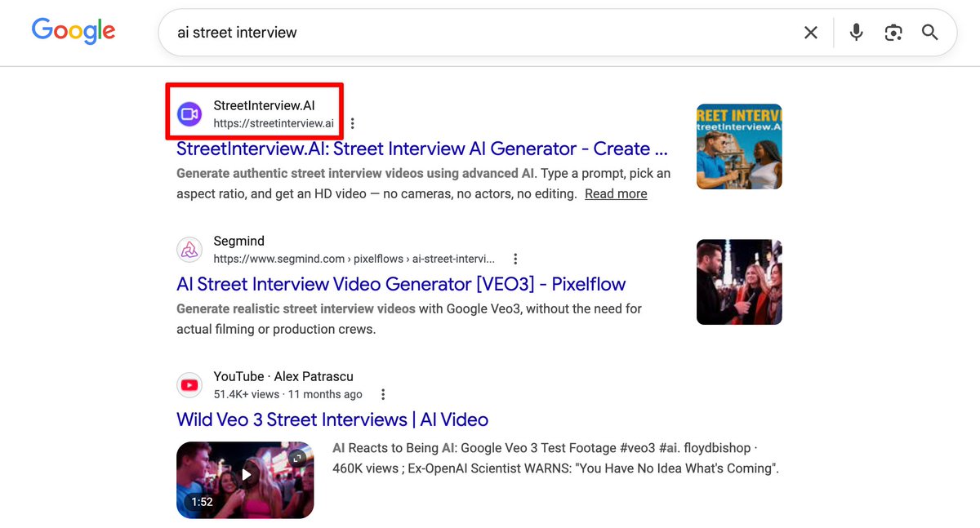The image size is (980, 528).
Task: Click the https://streetinterview.ai URL text
Action: (274, 124)
